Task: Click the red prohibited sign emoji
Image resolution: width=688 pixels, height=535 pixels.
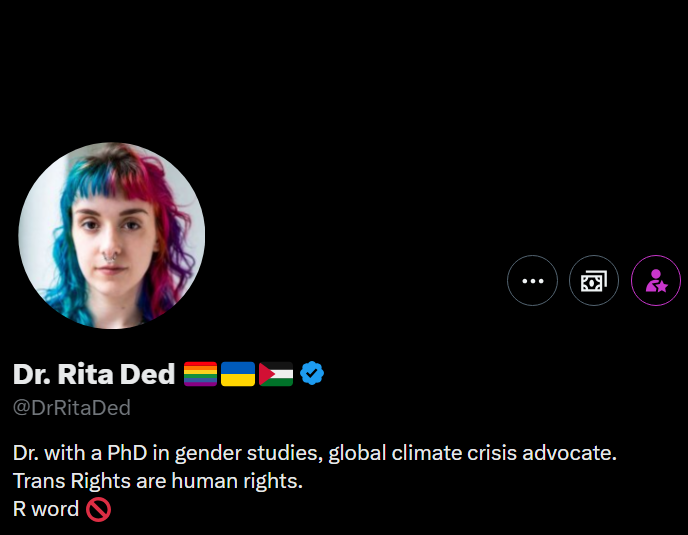Action: [98, 509]
